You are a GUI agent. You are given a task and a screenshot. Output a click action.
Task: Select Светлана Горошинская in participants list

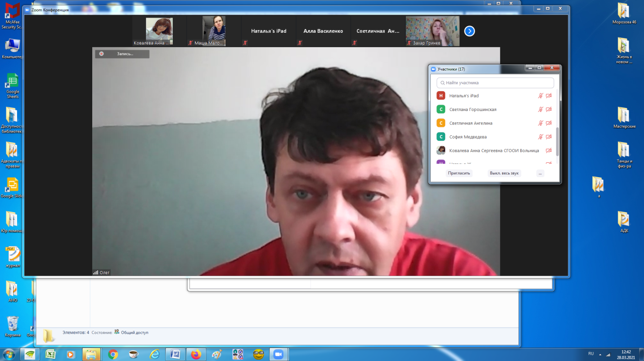473,109
